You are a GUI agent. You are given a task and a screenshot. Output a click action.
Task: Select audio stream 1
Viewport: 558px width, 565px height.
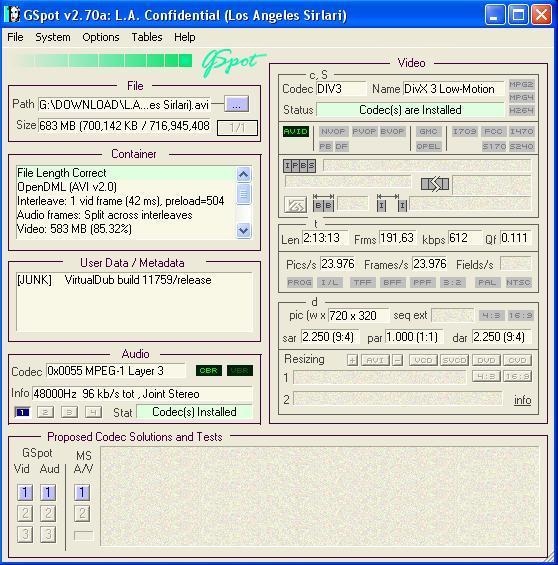(x=23, y=412)
